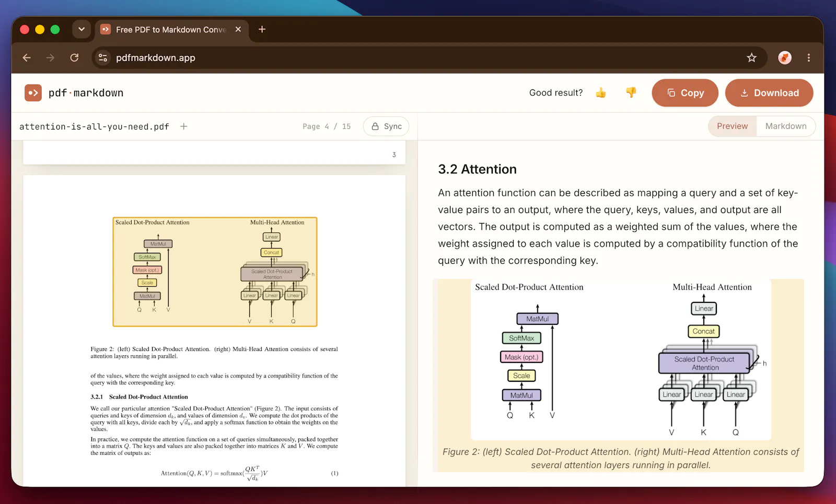836x504 pixels.
Task: Click the Multi-Head Attention title in preview figure
Action: (x=712, y=287)
